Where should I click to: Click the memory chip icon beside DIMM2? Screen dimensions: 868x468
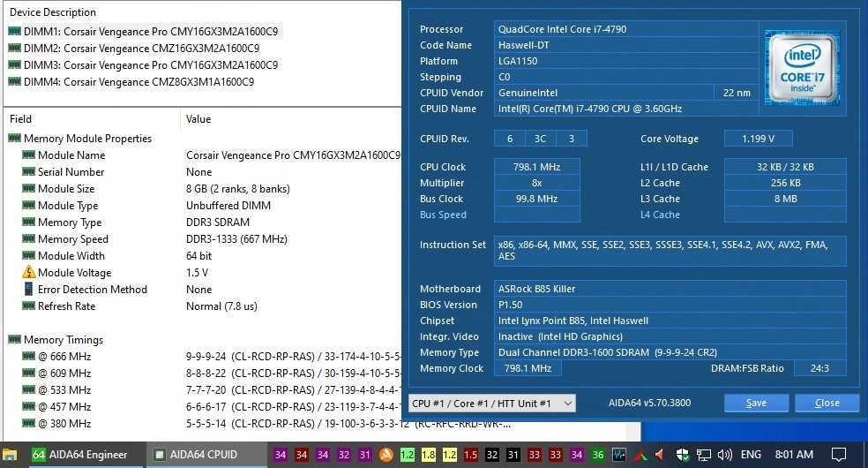14,49
